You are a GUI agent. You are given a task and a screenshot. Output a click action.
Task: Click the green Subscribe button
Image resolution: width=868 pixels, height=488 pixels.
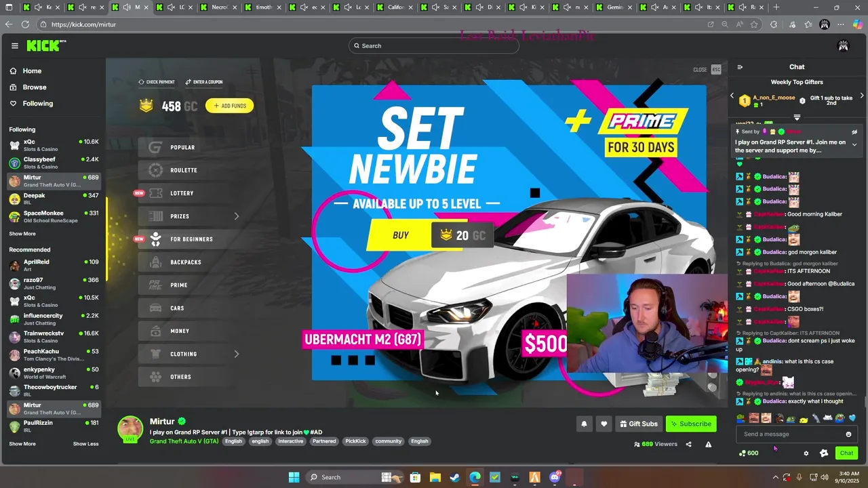691,424
